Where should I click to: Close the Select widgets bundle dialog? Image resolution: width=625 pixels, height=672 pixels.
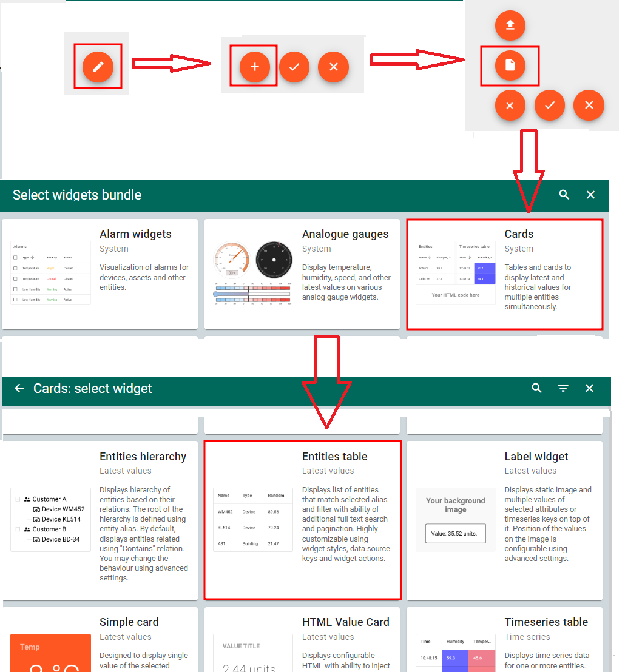pyautogui.click(x=590, y=195)
